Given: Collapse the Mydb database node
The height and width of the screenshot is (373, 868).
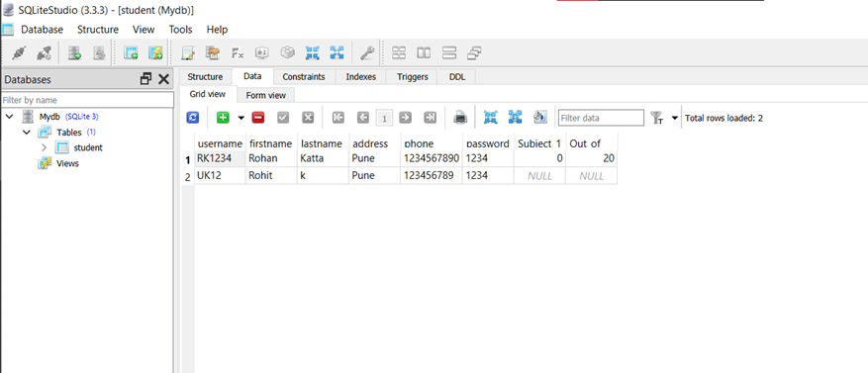Looking at the screenshot, I should pos(10,117).
